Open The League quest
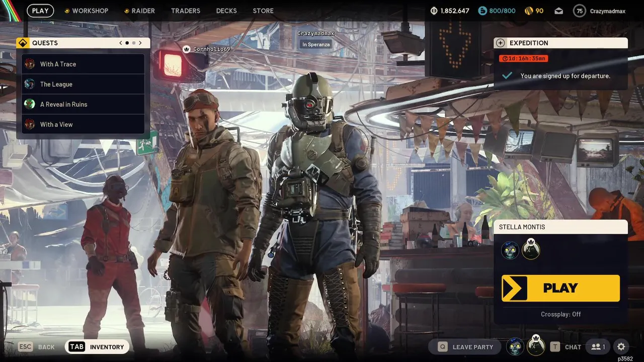The image size is (644, 362). [x=83, y=84]
